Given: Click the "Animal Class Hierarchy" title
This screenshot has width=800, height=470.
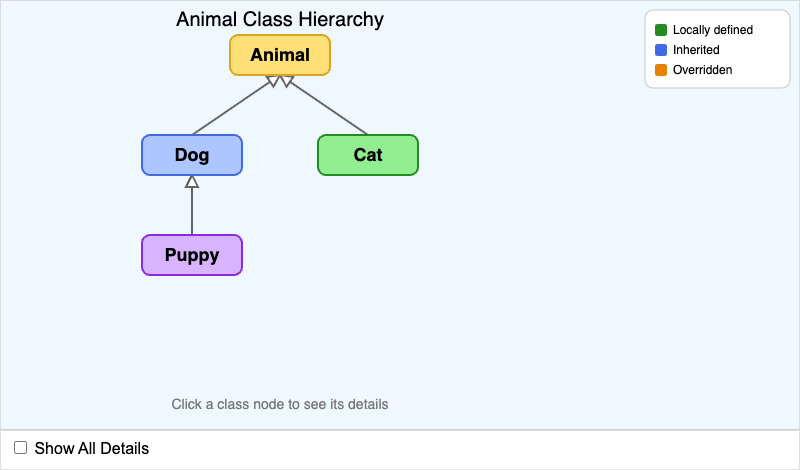Looking at the screenshot, I should pos(280,20).
